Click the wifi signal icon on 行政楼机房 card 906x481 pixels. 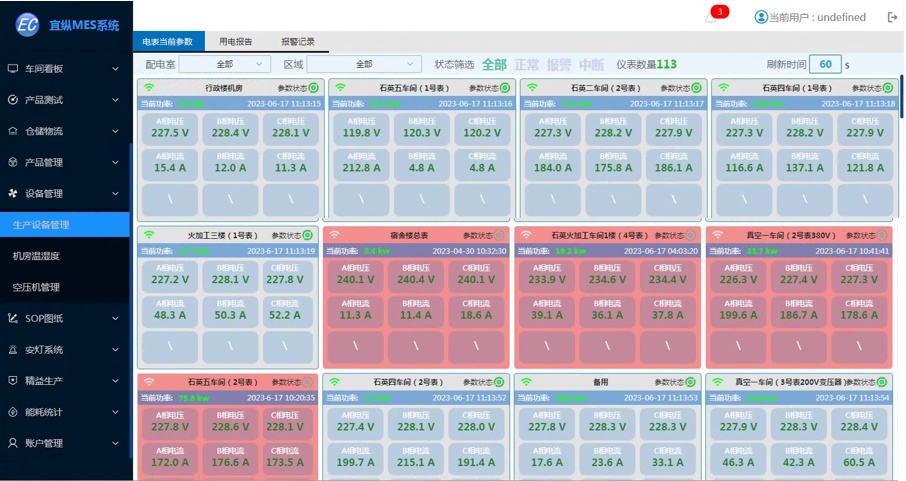tap(147, 88)
